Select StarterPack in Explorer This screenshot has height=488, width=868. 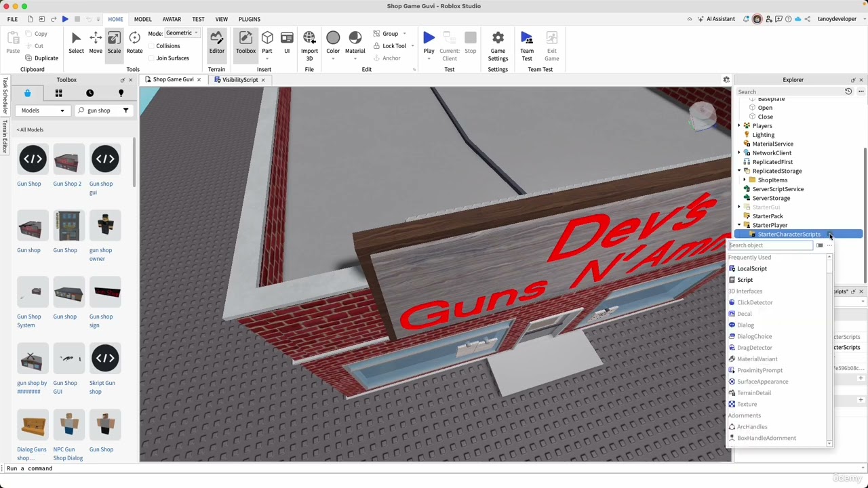click(767, 216)
